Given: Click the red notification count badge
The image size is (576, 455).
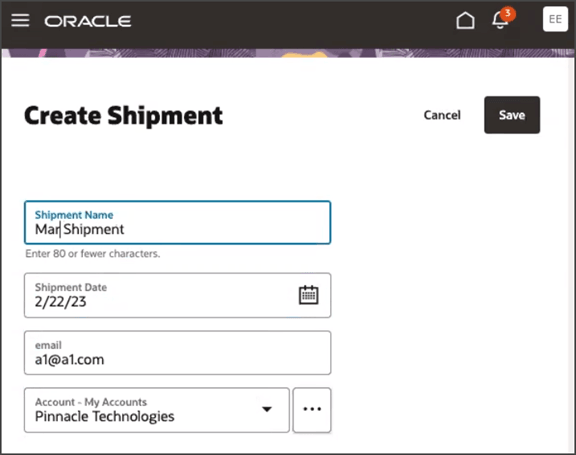Looking at the screenshot, I should coord(508,14).
